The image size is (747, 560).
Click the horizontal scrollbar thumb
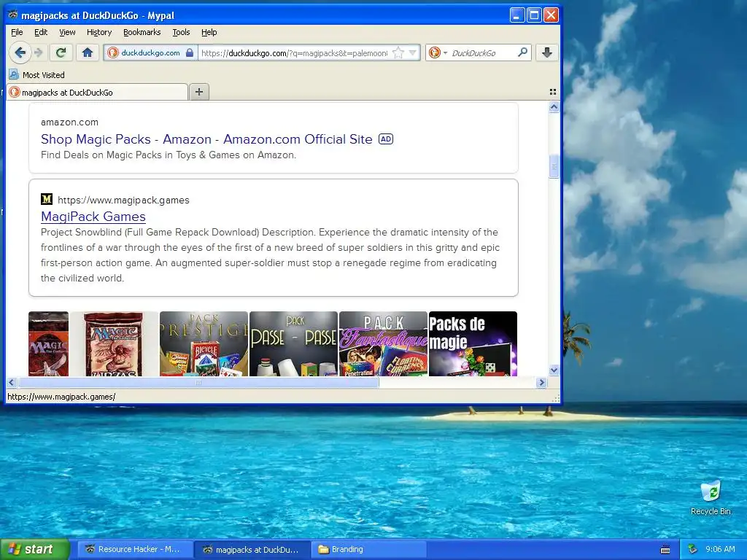point(198,382)
